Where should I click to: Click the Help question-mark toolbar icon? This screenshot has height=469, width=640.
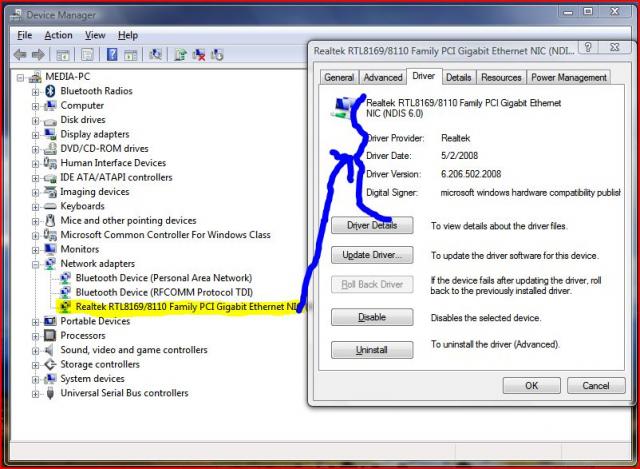(112, 54)
